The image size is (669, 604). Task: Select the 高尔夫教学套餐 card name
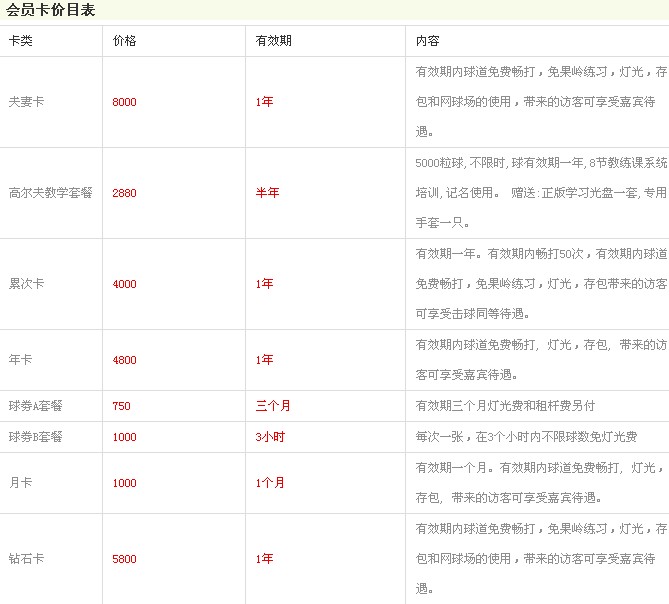50,193
